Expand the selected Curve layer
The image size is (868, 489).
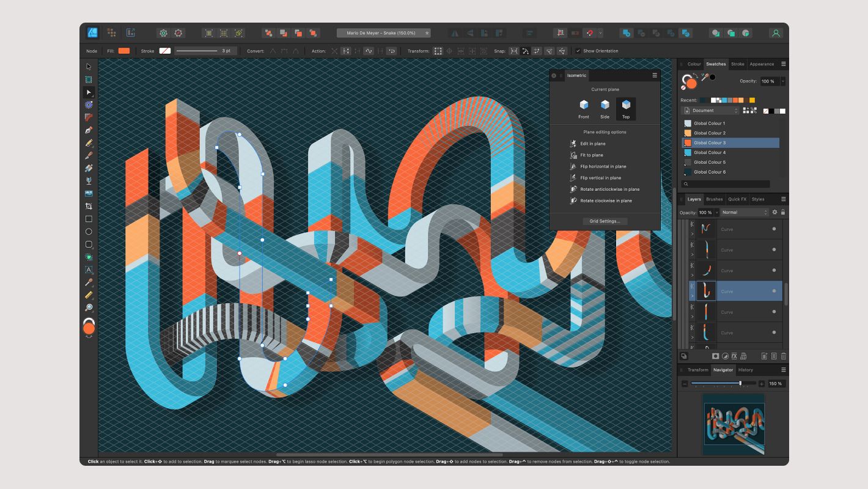[x=693, y=295]
